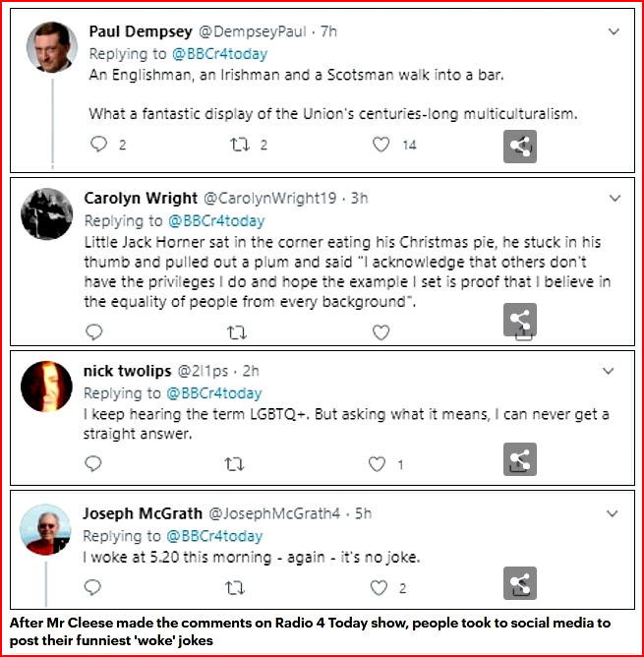
Task: Retweet nick twolips' LGBTQ+ tweet
Action: 237,463
